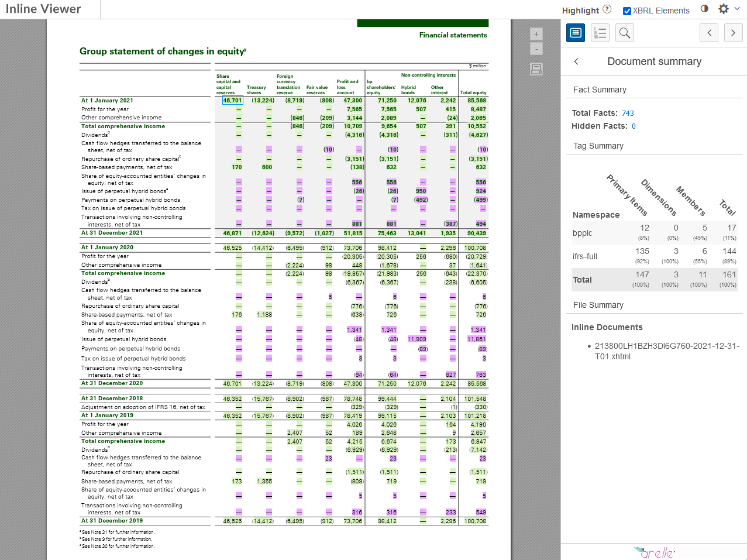The image size is (747, 560).
Task: Open the fact search magnifier icon
Action: 625,33
